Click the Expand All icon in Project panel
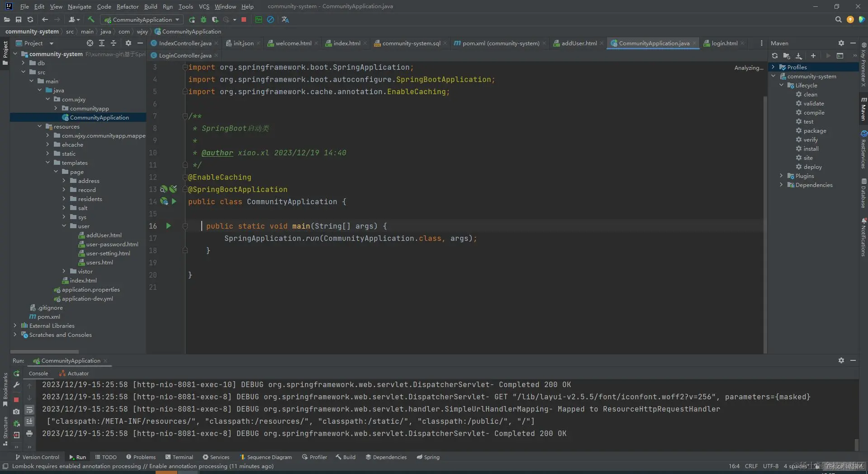This screenshot has width=868, height=474. tap(102, 43)
